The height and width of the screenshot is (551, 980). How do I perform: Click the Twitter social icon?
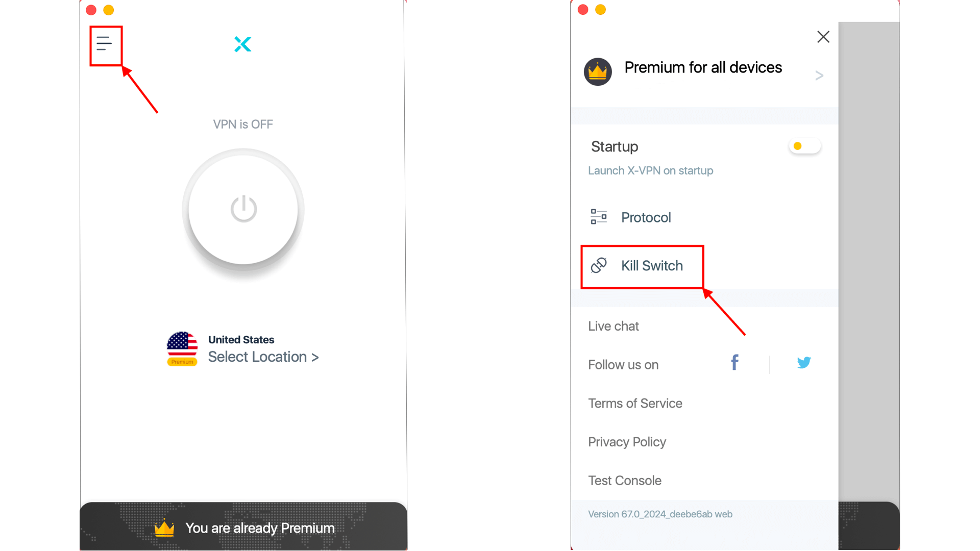804,363
